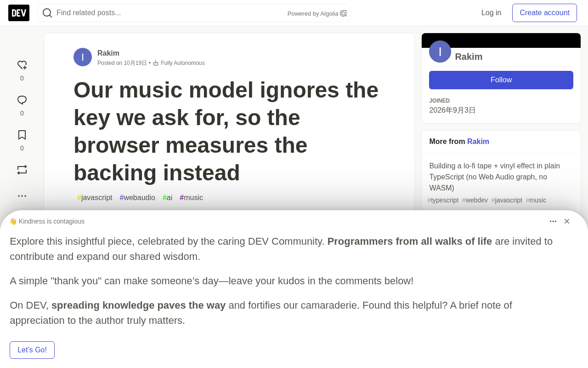Image resolution: width=588 pixels, height=368 pixels.
Task: Click the Create account button
Action: click(x=545, y=13)
